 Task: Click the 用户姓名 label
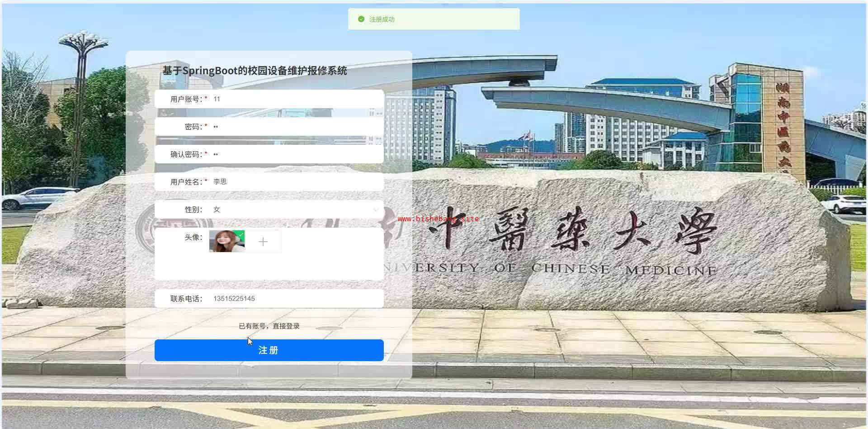[186, 182]
